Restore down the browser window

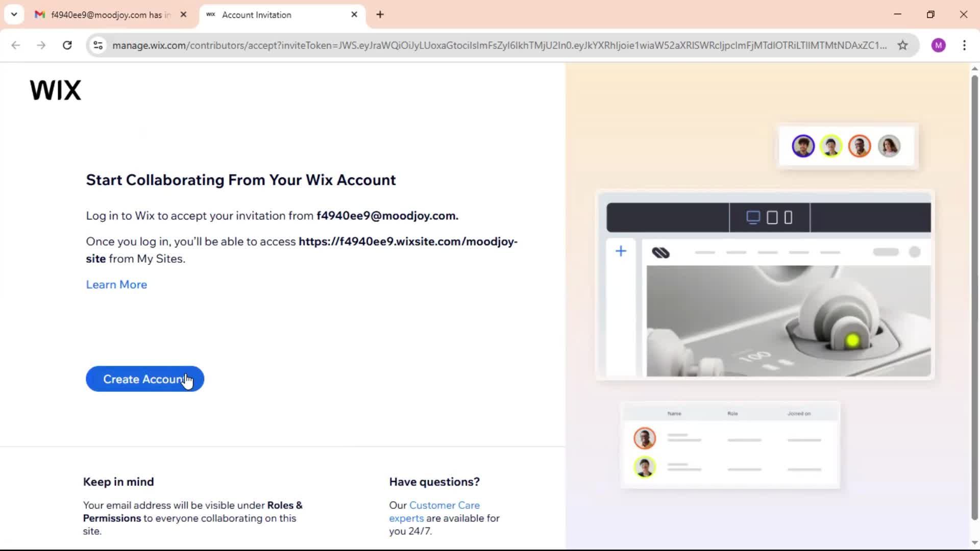[x=930, y=14]
